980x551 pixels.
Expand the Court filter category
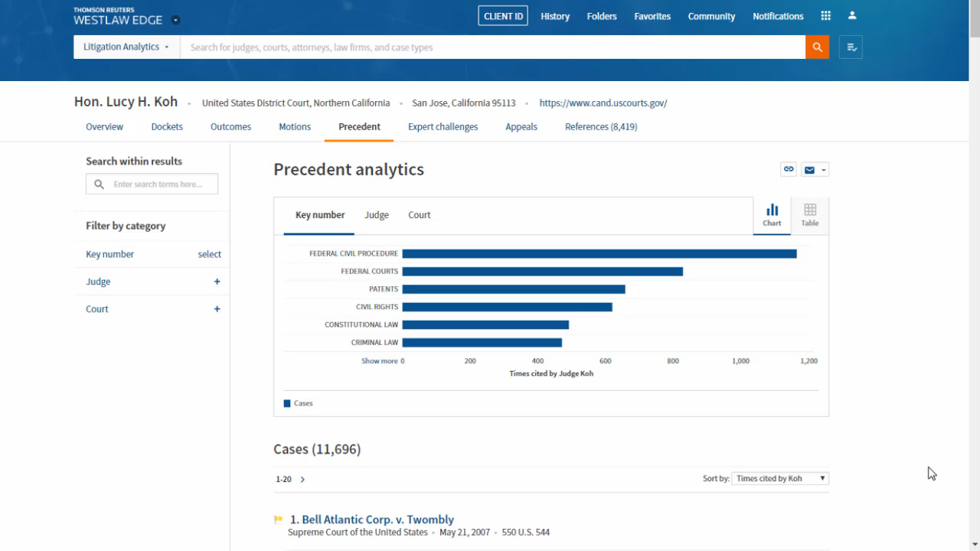coord(217,309)
